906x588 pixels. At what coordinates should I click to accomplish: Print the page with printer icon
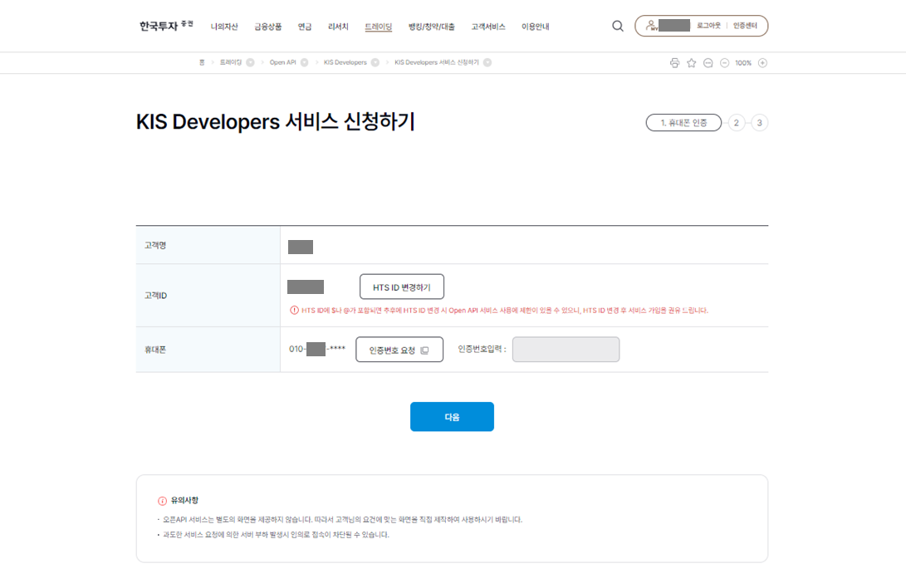[674, 63]
